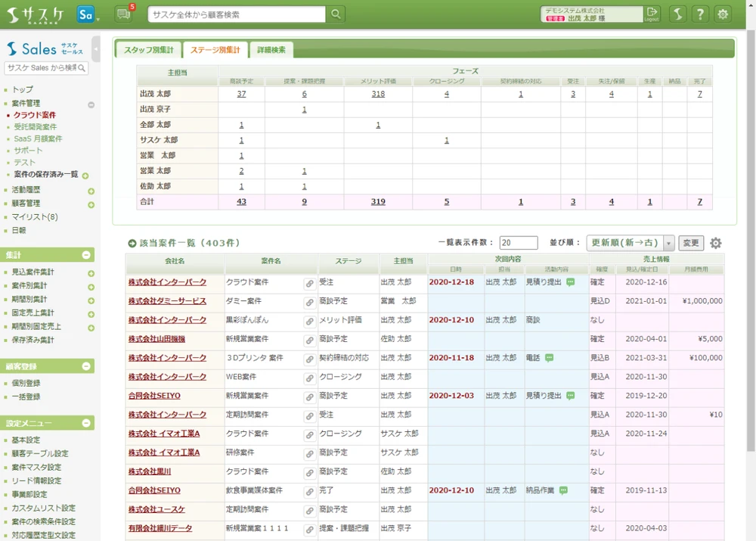This screenshot has width=756, height=541.
Task: Switch to the スタッフ別集計 tab
Action: point(148,50)
